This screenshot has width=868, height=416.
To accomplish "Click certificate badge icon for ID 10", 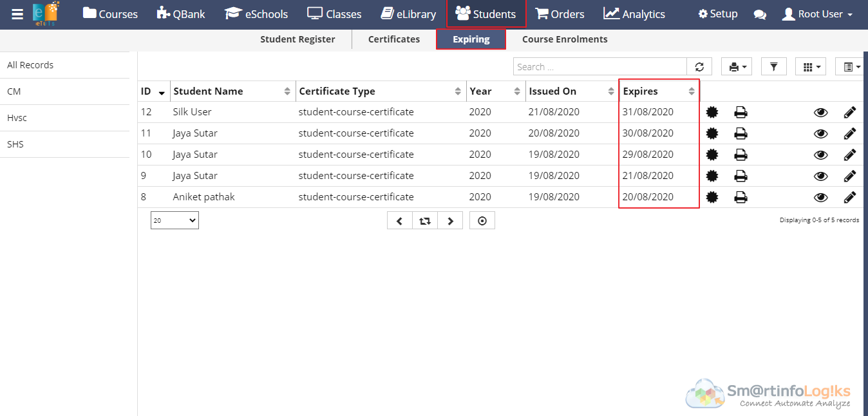I will coord(712,155).
